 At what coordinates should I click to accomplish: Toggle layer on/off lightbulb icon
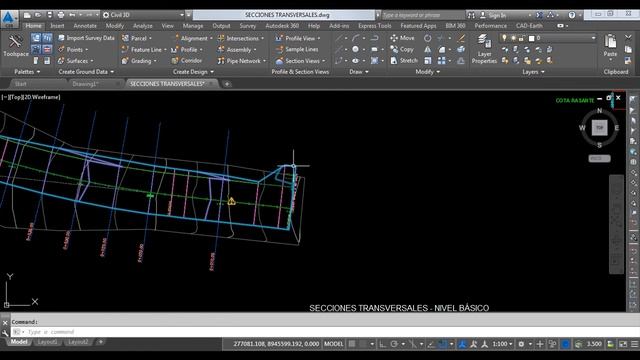coord(504,38)
